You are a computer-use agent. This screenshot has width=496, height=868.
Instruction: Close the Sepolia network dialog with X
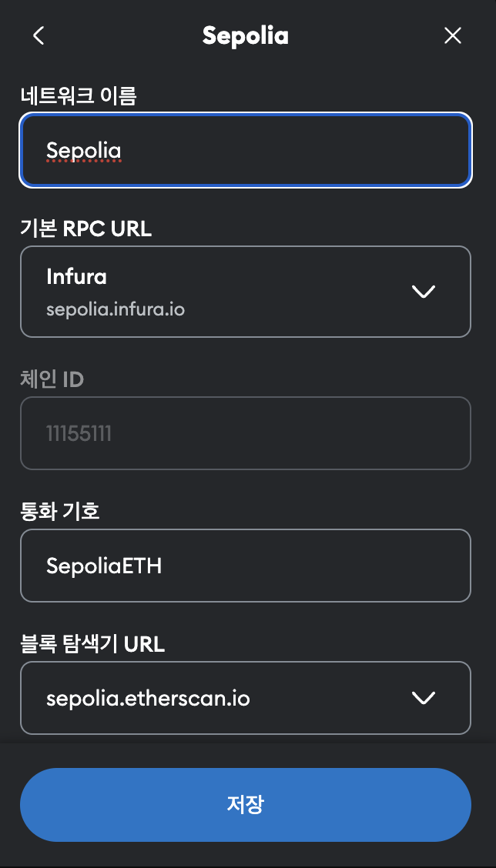(453, 36)
